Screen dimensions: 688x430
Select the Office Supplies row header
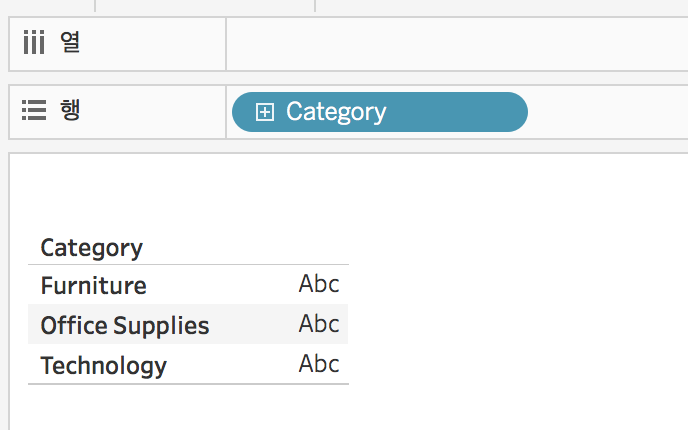click(x=125, y=326)
